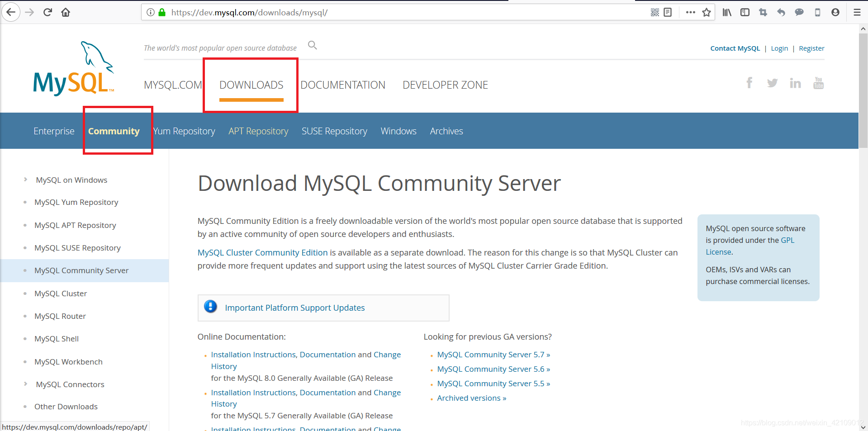Screen dimensions: 868x431
Task: Expand the MySQL Connectors sidebar arrow
Action: pos(26,384)
